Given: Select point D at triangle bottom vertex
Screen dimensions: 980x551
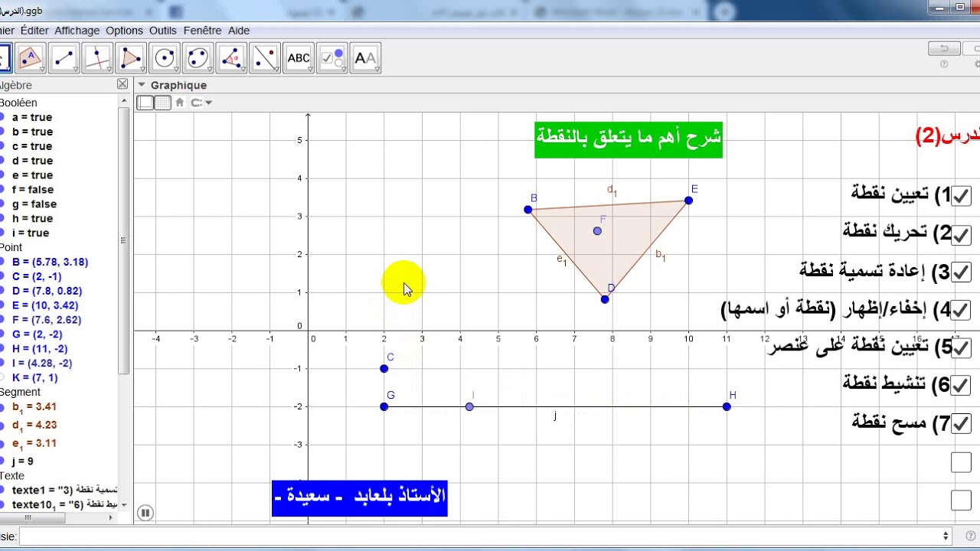Looking at the screenshot, I should pos(605,299).
